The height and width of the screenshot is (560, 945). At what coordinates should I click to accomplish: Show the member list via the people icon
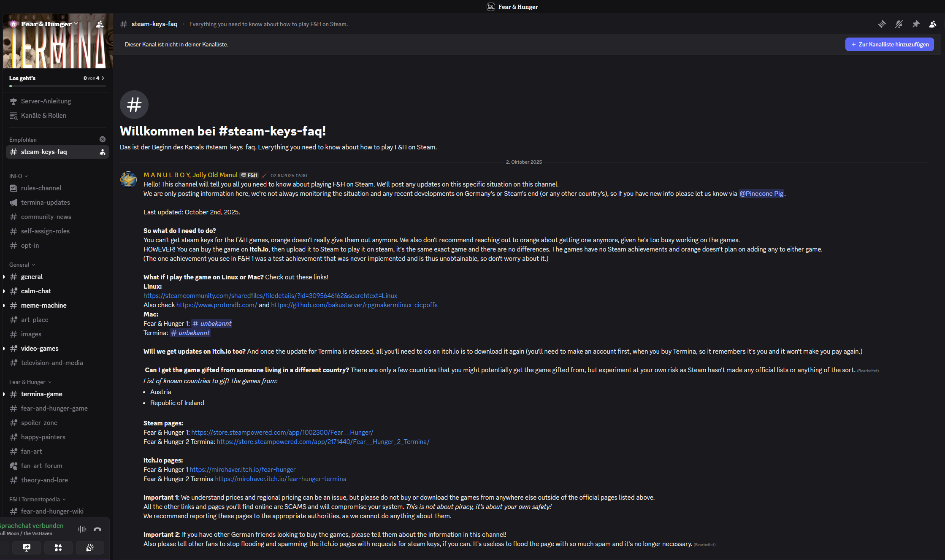pyautogui.click(x=932, y=24)
